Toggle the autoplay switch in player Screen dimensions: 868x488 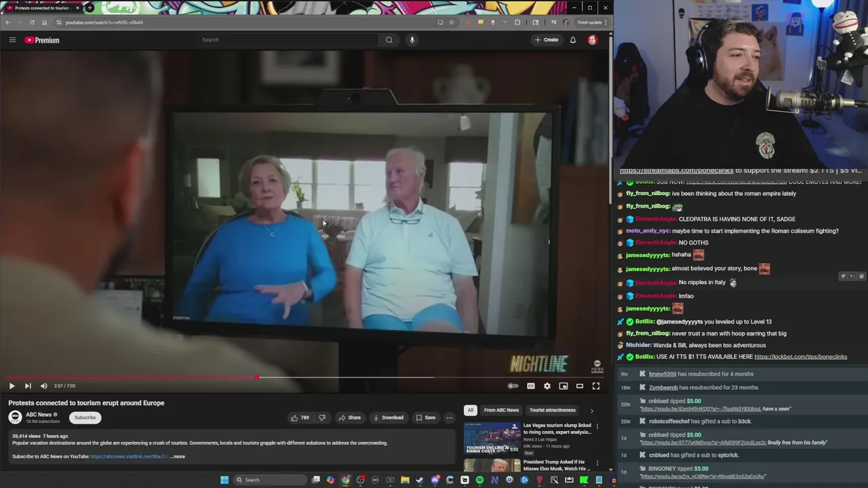[513, 386]
